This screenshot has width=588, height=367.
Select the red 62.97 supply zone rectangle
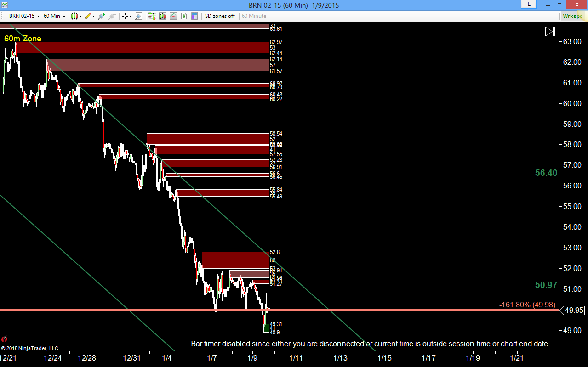pyautogui.click(x=142, y=47)
